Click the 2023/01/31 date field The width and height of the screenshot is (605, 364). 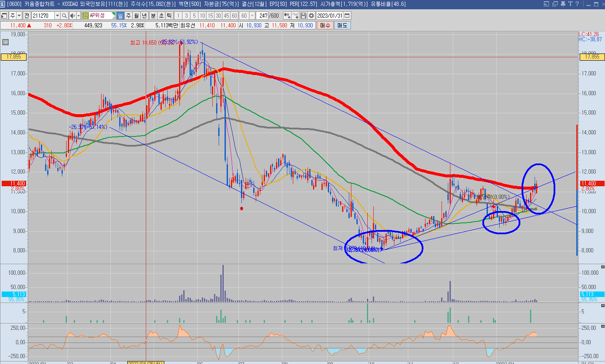point(329,16)
